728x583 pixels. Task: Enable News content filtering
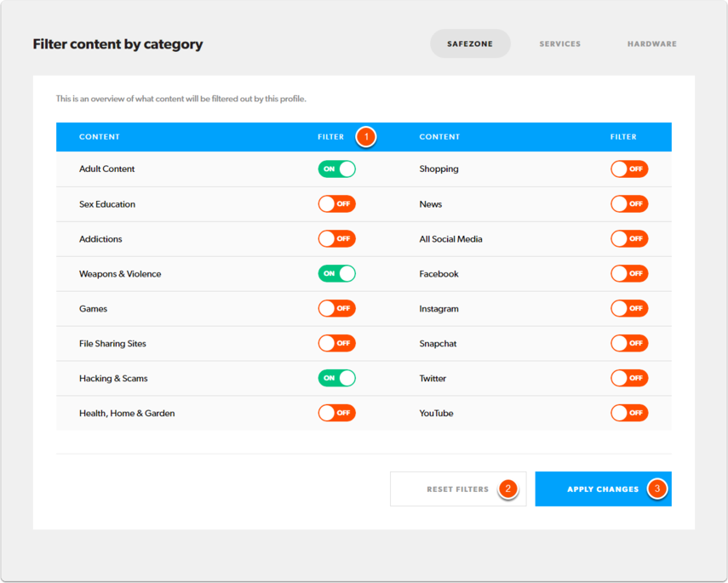pos(628,203)
